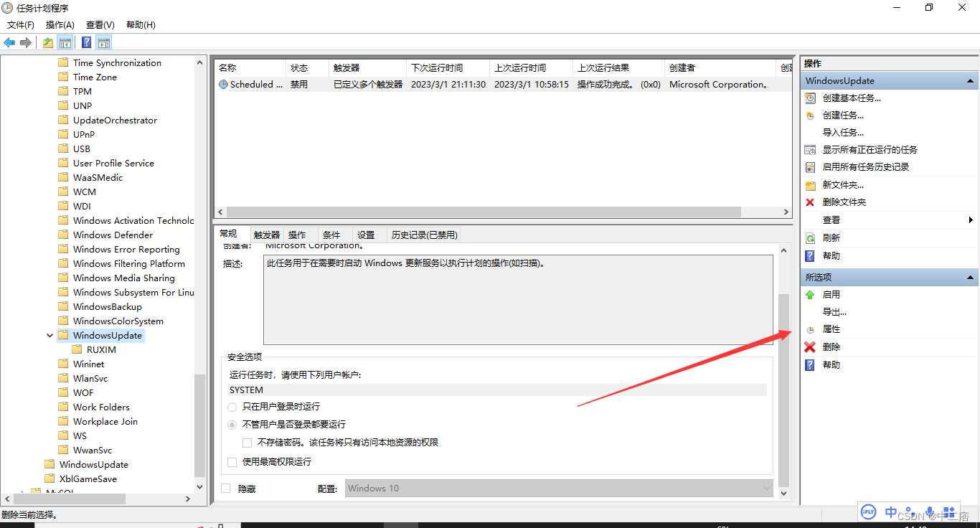Switch to the 历史记录(已禁用) tab
This screenshot has height=528, width=980.
coord(423,235)
